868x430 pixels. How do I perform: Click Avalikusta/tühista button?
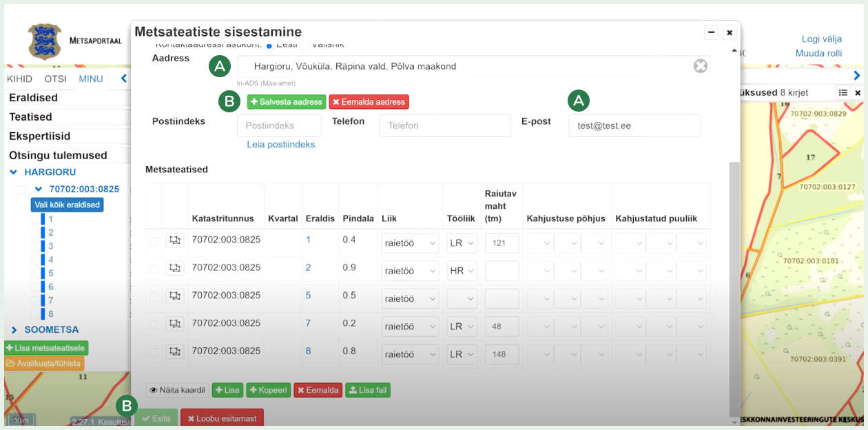44,363
